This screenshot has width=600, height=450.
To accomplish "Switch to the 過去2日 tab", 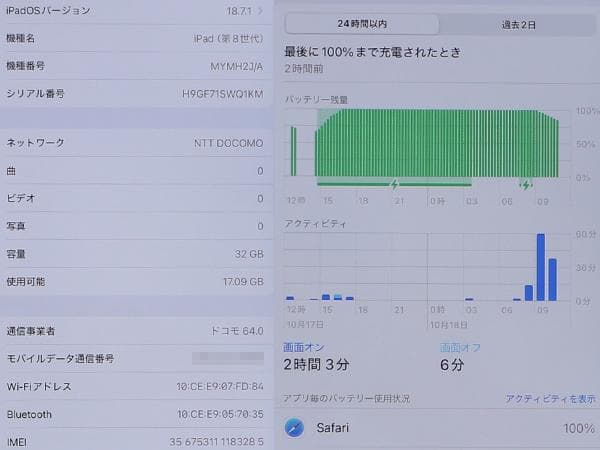I will coord(518,25).
